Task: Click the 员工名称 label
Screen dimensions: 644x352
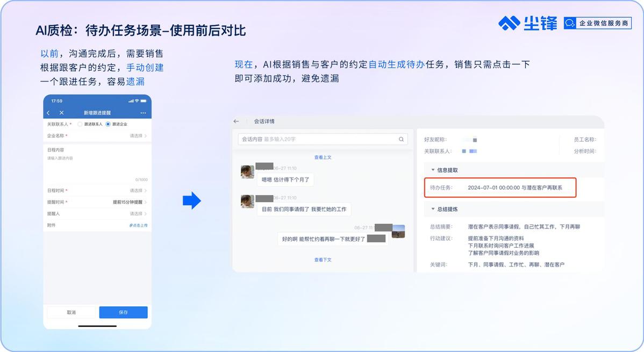Action: [x=585, y=140]
